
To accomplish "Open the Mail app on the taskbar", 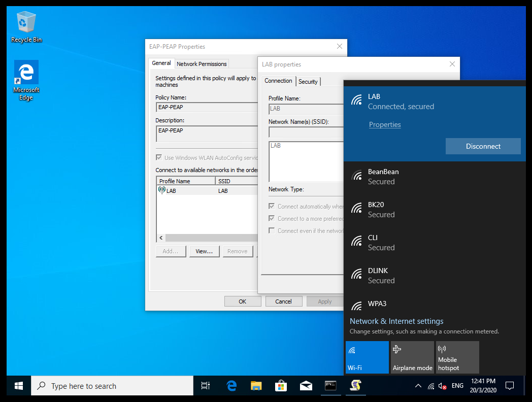I will tap(306, 386).
